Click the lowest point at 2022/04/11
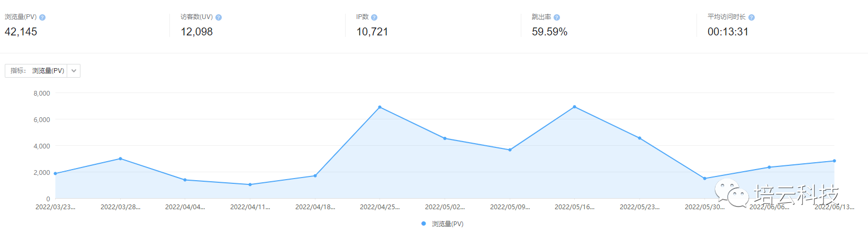 250,184
